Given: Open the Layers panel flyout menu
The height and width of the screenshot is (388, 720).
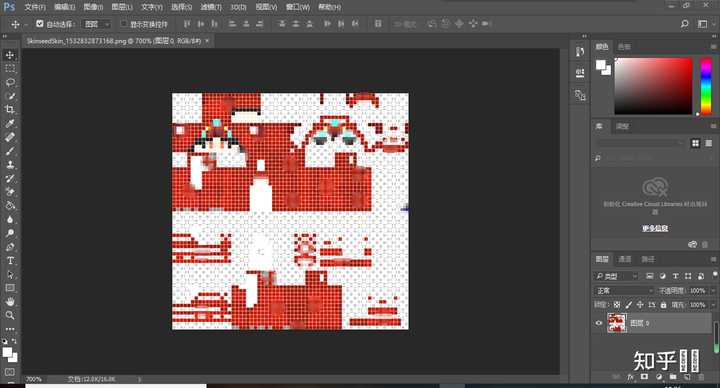Looking at the screenshot, I should (x=713, y=259).
